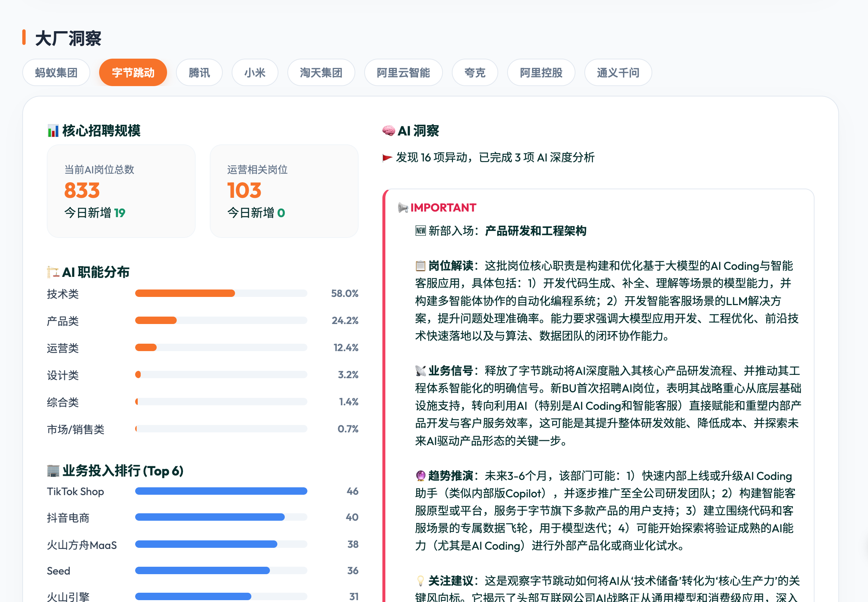Click the satellite dish icon beside 业务信号
This screenshot has width=868, height=602.
click(421, 371)
